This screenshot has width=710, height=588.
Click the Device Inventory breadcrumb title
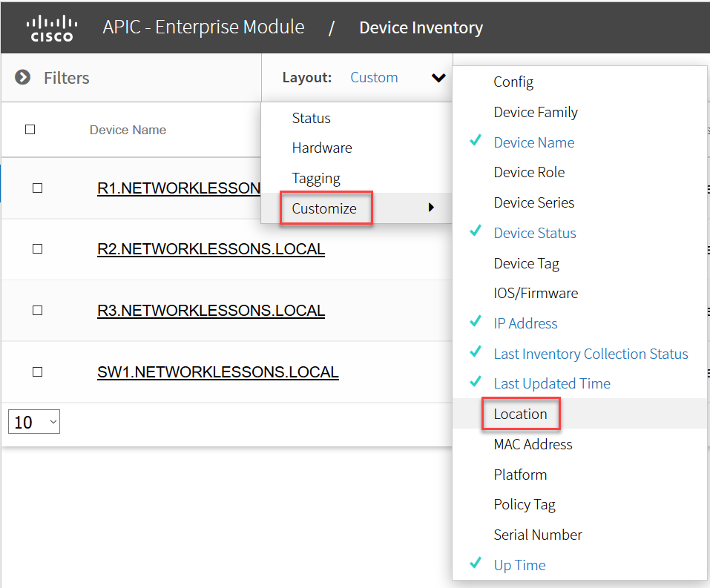pos(421,27)
